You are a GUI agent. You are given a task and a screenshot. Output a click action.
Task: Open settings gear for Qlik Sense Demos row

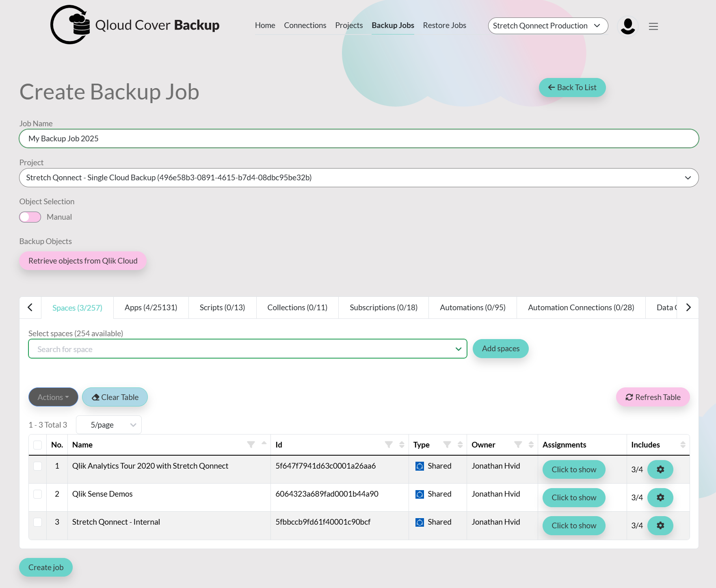(660, 497)
